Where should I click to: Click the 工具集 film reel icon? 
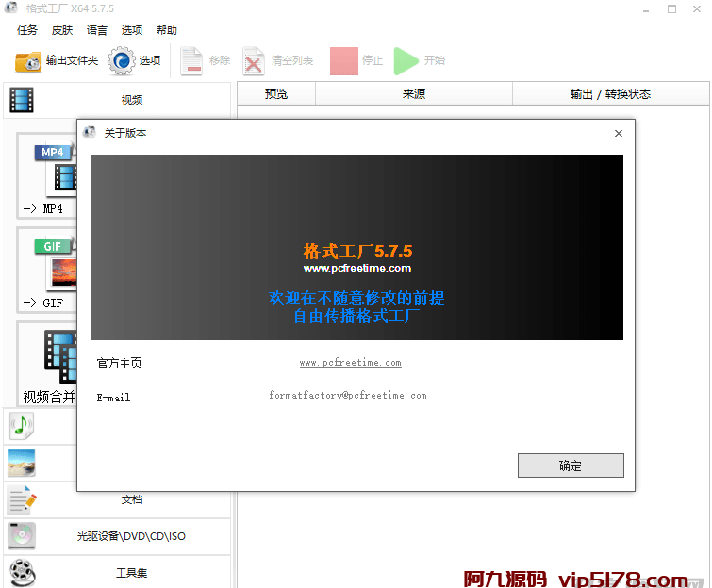pos(23,573)
